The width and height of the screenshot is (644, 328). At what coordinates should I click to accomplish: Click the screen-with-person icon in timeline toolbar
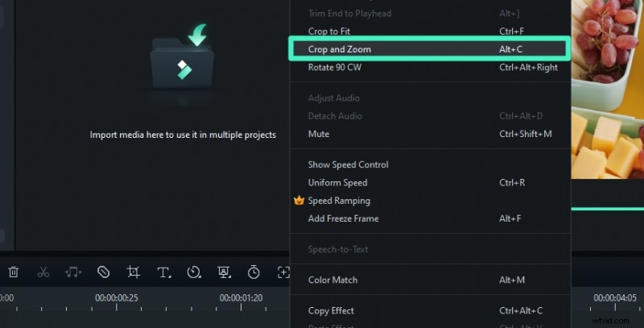(223, 272)
